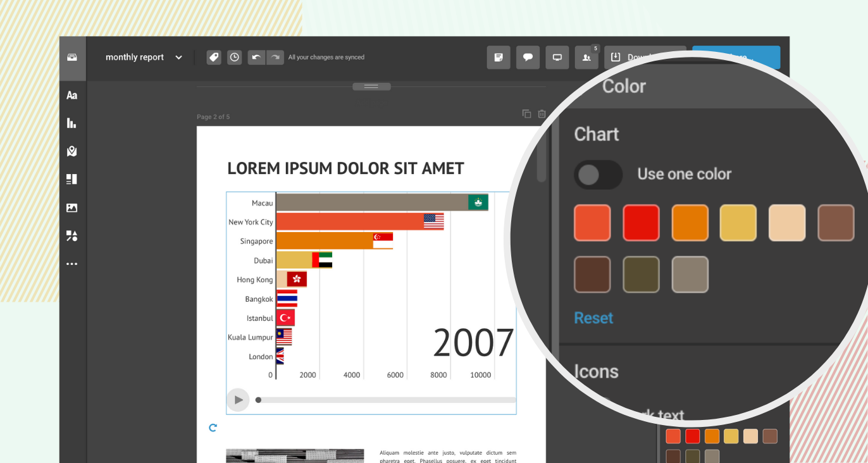The image size is (868, 463).
Task: View the 5 project collaborators
Action: pos(586,57)
